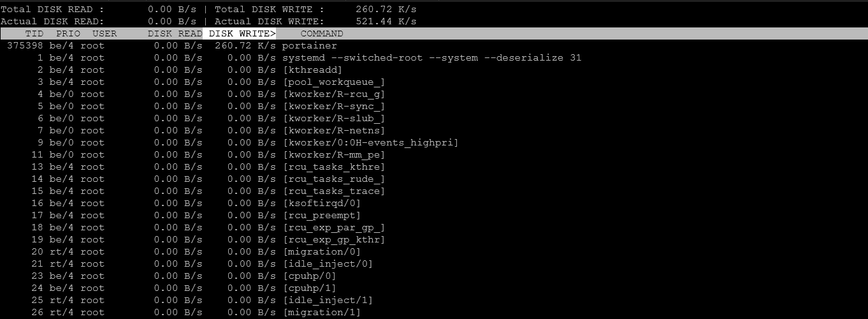Sort by the DISK READ column

[175, 34]
